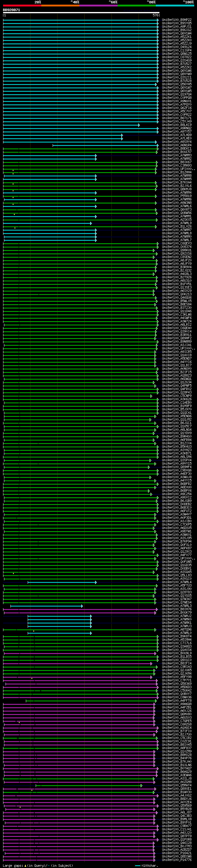Click the purple ~60% identity legend segment

pos(98,6)
